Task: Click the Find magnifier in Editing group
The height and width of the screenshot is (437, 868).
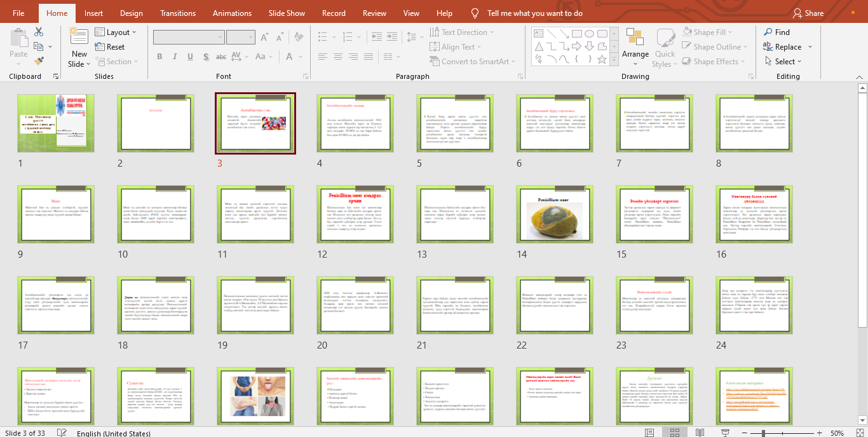Action: (x=776, y=32)
